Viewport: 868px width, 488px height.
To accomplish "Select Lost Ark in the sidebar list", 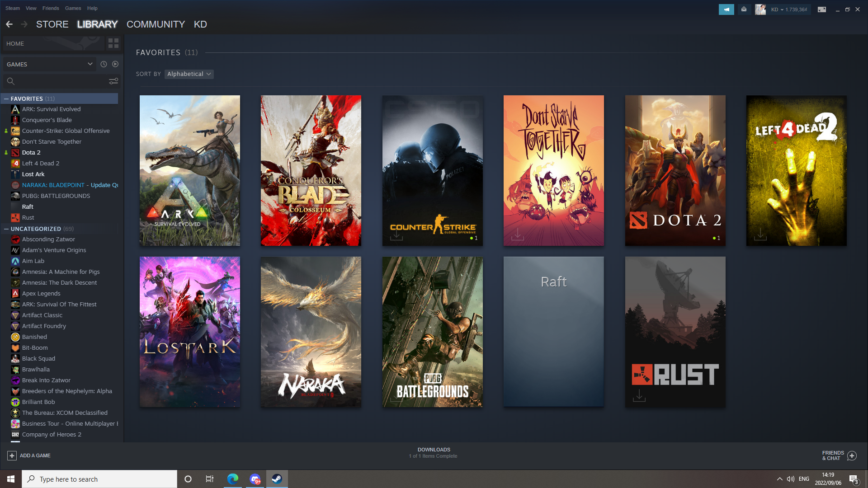I will [x=33, y=174].
